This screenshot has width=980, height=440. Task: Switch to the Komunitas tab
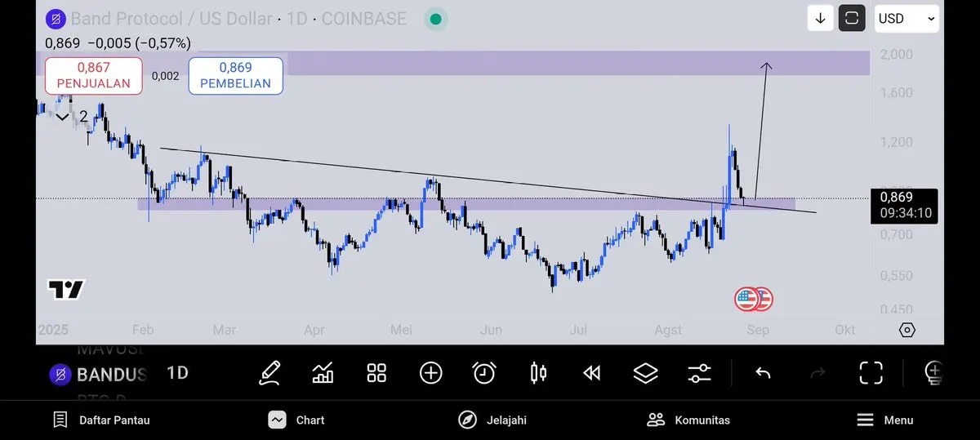coord(688,420)
